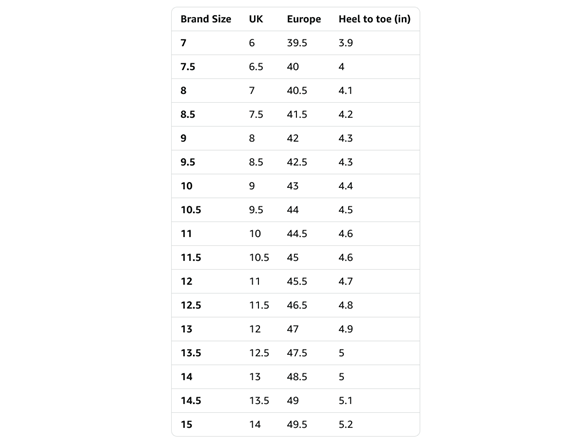Viewport: 588px width, 441px height.
Task: Click the Brand Size column header
Action: coord(206,19)
